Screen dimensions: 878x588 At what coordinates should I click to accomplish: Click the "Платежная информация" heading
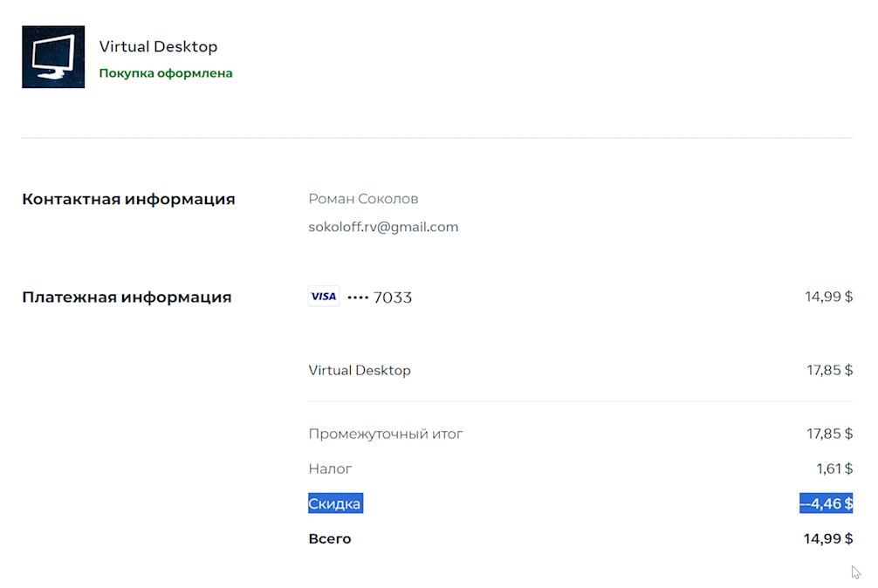[127, 297]
